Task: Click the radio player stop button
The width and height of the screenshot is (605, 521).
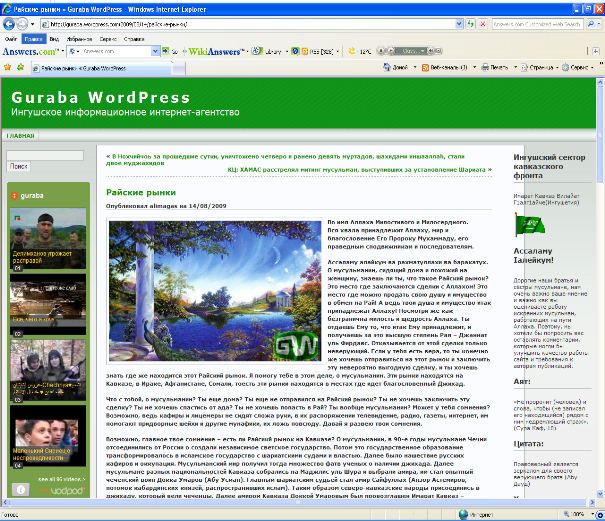Action: tap(381, 51)
